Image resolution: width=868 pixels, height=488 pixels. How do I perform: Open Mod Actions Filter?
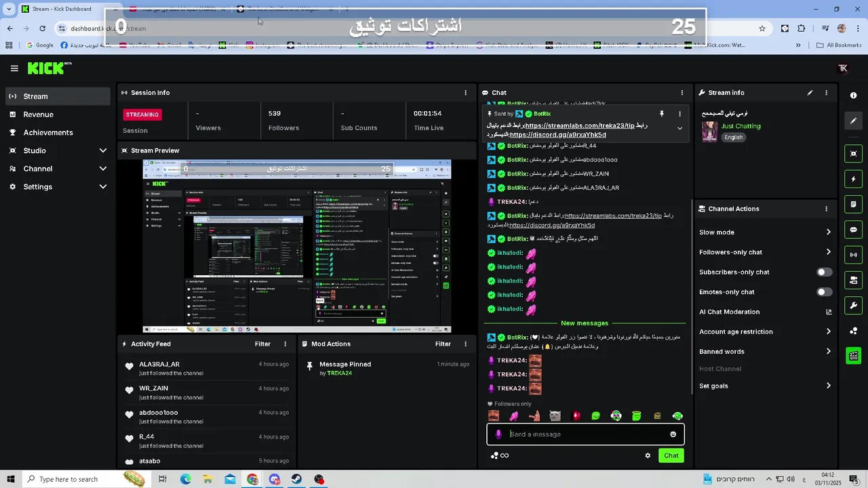443,344
